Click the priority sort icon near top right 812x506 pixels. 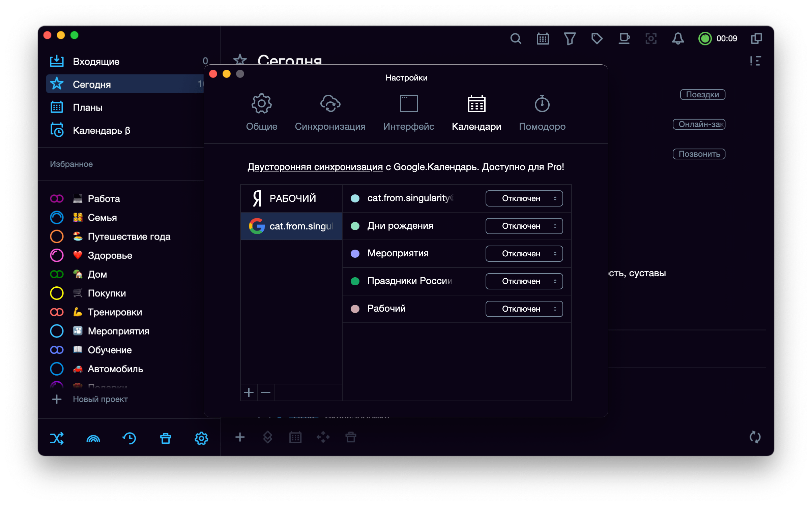tap(755, 61)
